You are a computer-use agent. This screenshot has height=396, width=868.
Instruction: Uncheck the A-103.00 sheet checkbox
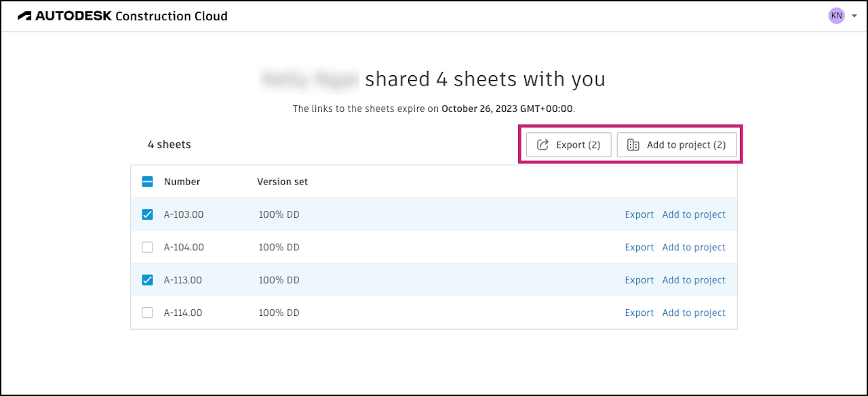pyautogui.click(x=147, y=214)
